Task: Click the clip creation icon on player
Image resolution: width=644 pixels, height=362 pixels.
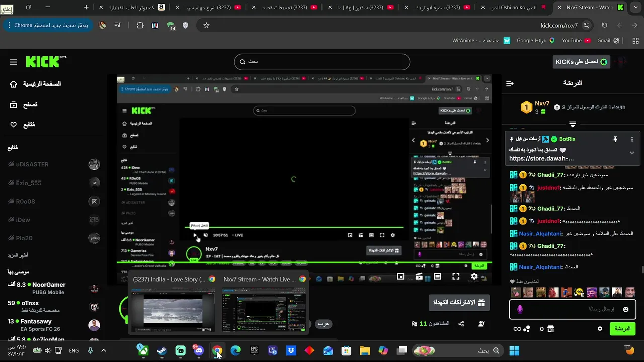Action: pos(419,276)
